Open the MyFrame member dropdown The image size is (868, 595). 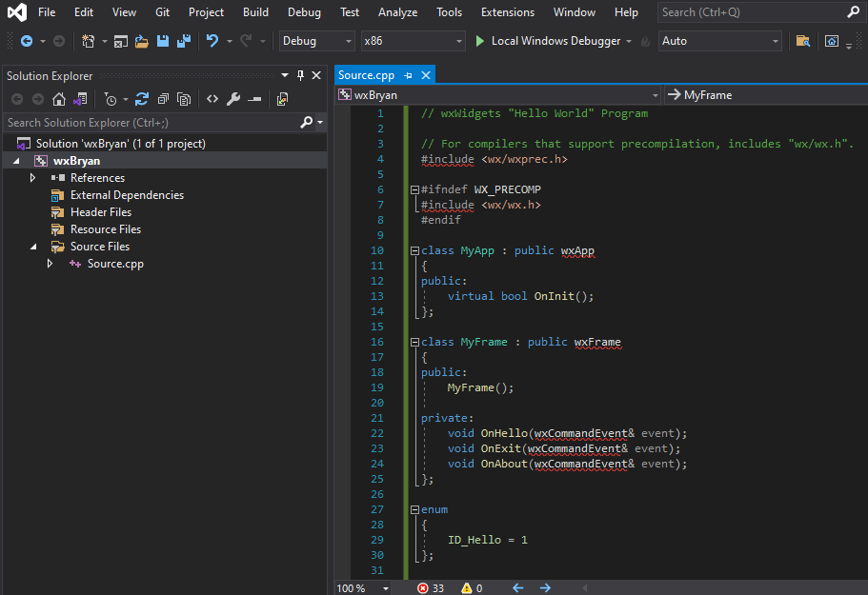tap(766, 95)
